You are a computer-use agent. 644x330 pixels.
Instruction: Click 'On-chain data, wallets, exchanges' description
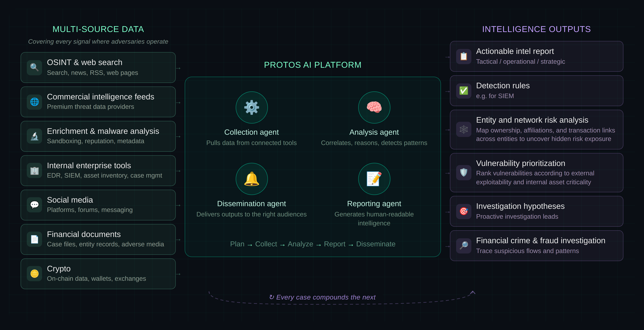click(96, 279)
